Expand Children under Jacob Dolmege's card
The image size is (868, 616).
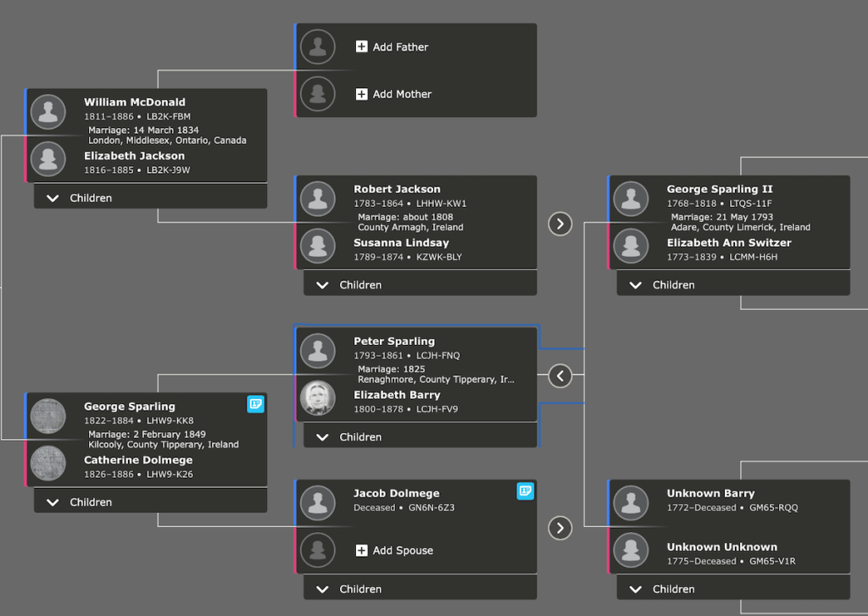click(349, 590)
